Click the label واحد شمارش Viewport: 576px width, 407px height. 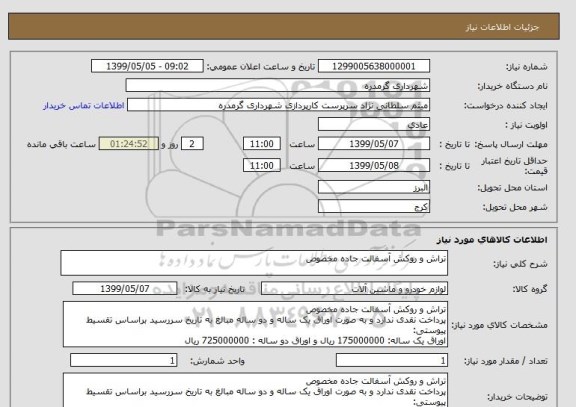pyautogui.click(x=217, y=361)
